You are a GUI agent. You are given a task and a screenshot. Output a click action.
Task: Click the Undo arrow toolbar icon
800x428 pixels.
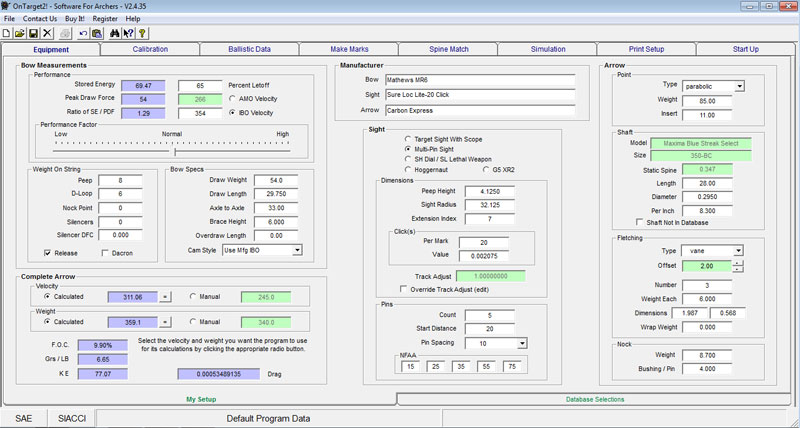coord(83,33)
